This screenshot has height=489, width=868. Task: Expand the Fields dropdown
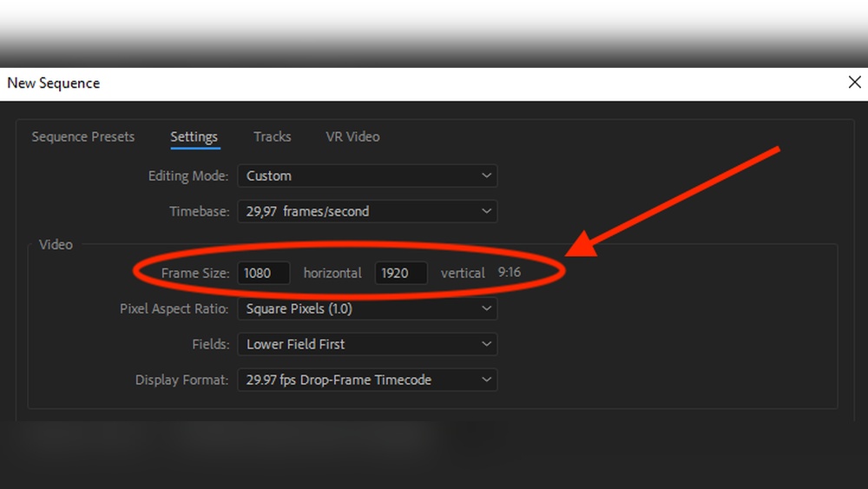coord(367,344)
